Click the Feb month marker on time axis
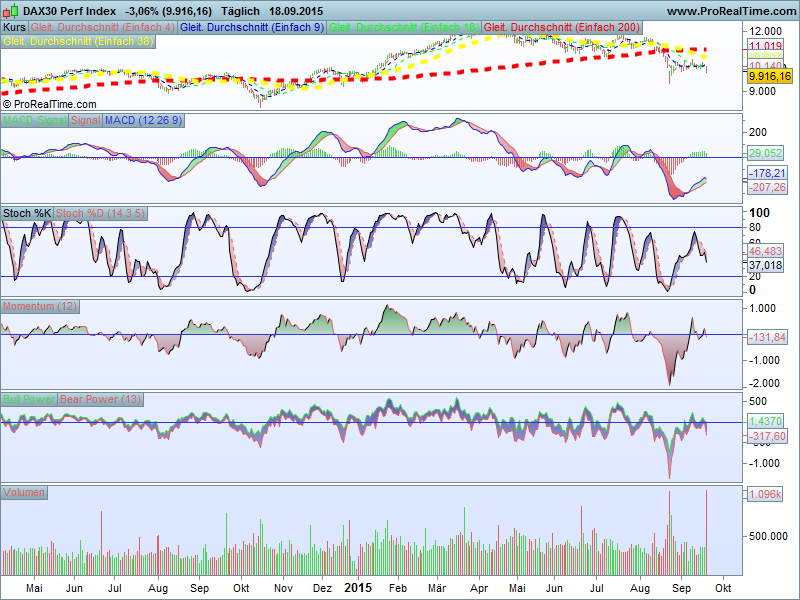Image resolution: width=800 pixels, height=600 pixels. [398, 588]
